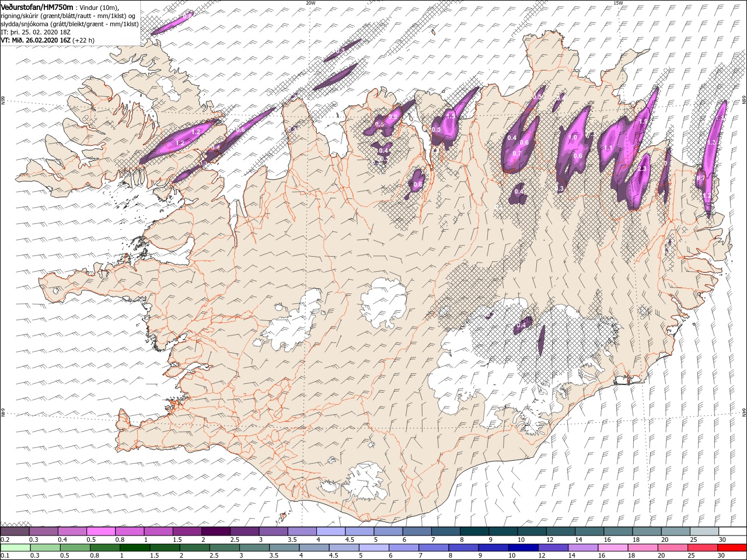
Task: Click the Veðurstofan/HM750m title text
Action: [x=37, y=6]
